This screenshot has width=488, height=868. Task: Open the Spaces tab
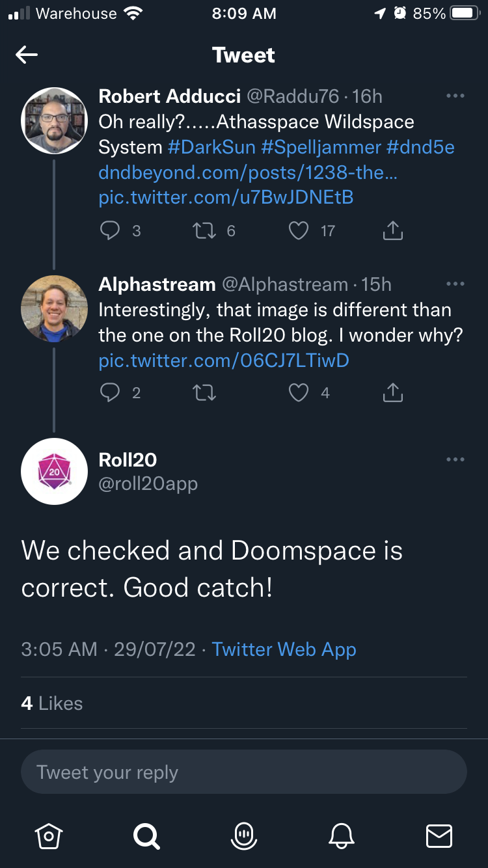244,835
